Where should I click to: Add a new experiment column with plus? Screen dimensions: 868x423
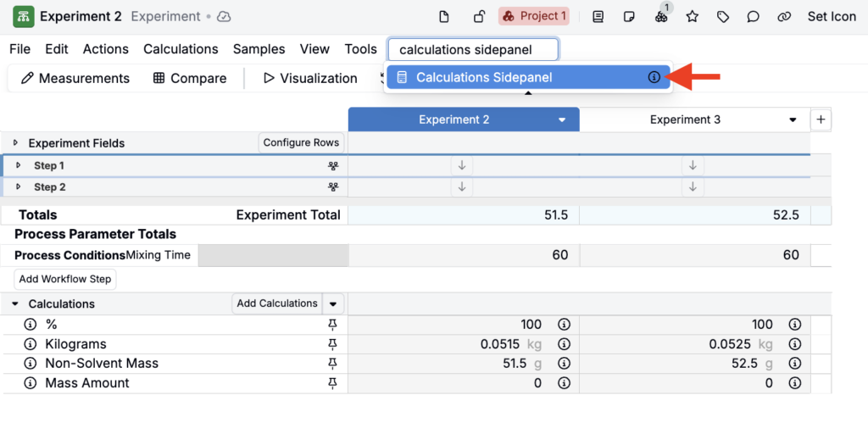point(821,120)
